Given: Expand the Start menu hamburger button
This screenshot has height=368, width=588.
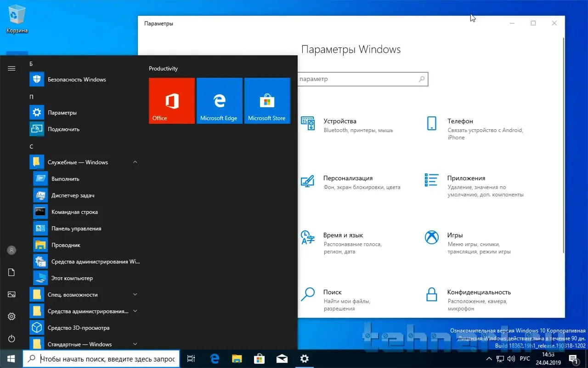Looking at the screenshot, I should 11,69.
